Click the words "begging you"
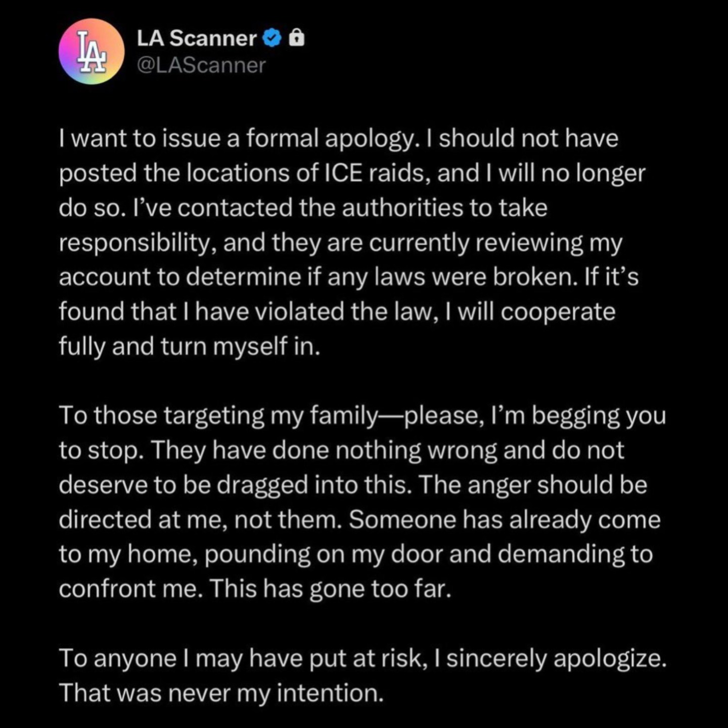Screen dimensions: 728x728 coord(599,416)
